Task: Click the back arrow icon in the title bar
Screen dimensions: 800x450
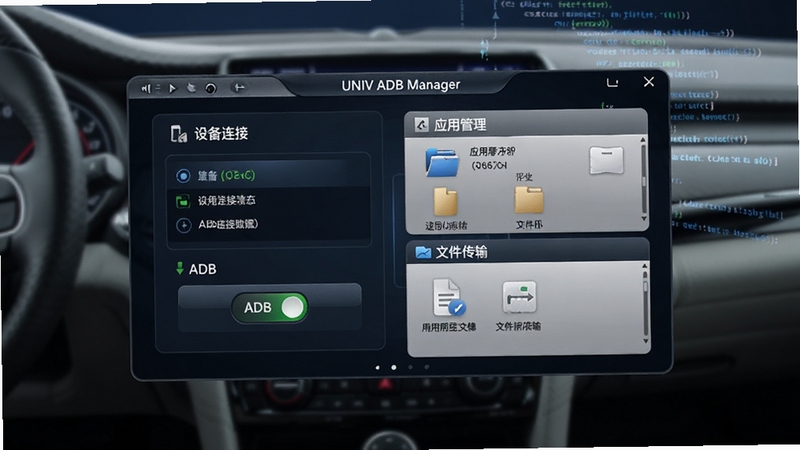Action: (239, 88)
